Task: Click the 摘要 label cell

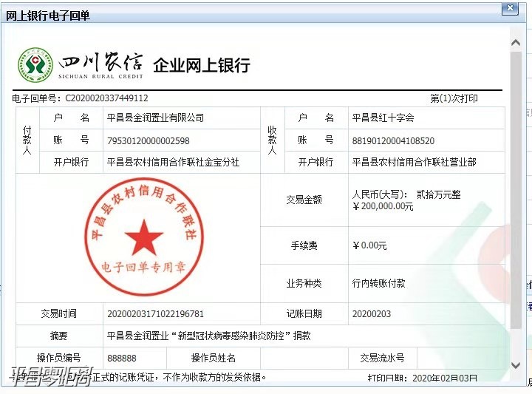Action: tap(59, 336)
